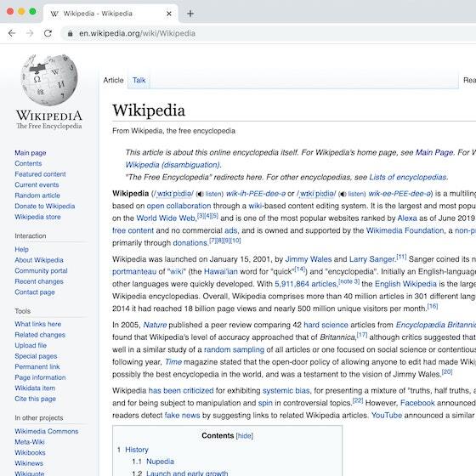Open the Wikidata item
Image resolution: width=476 pixels, height=476 pixels.
pos(35,388)
